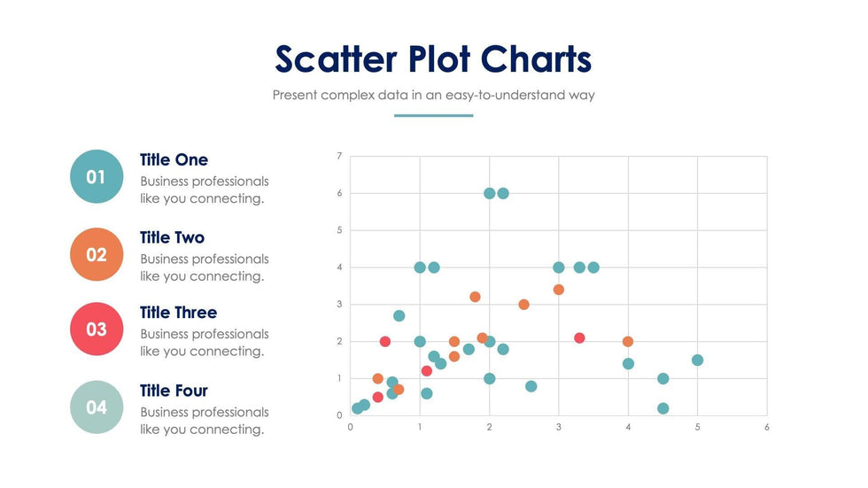Click the y-axis label 7
Screen dimensions: 868x488
(x=339, y=157)
